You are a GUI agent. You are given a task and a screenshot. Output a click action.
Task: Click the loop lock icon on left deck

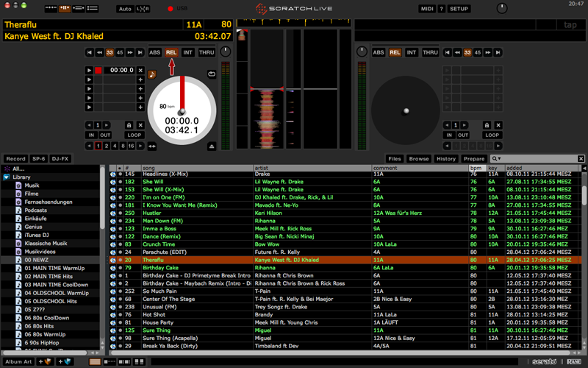[x=129, y=125]
